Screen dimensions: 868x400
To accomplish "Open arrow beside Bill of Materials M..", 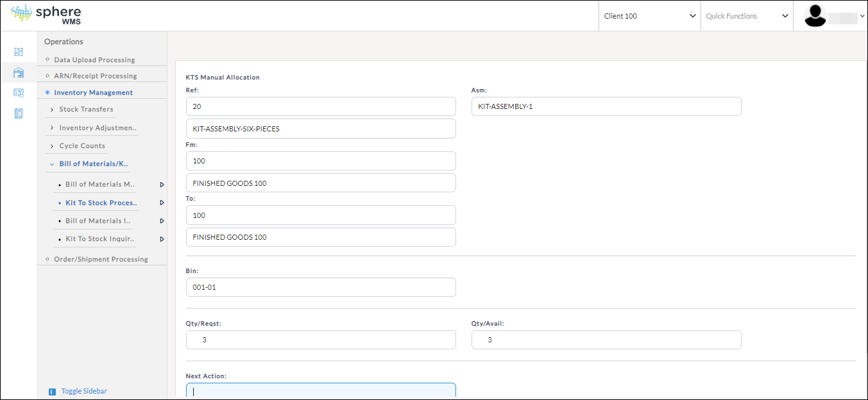I will point(162,185).
